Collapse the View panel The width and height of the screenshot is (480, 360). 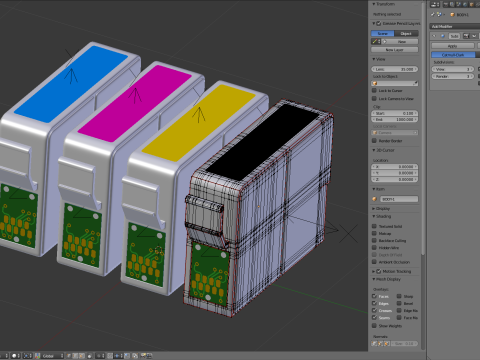tap(374, 59)
